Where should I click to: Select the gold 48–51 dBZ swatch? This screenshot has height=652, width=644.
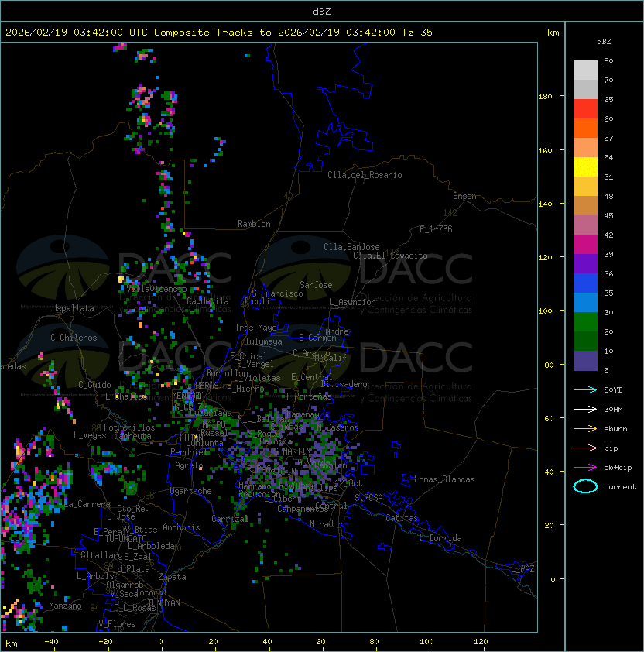(585, 187)
